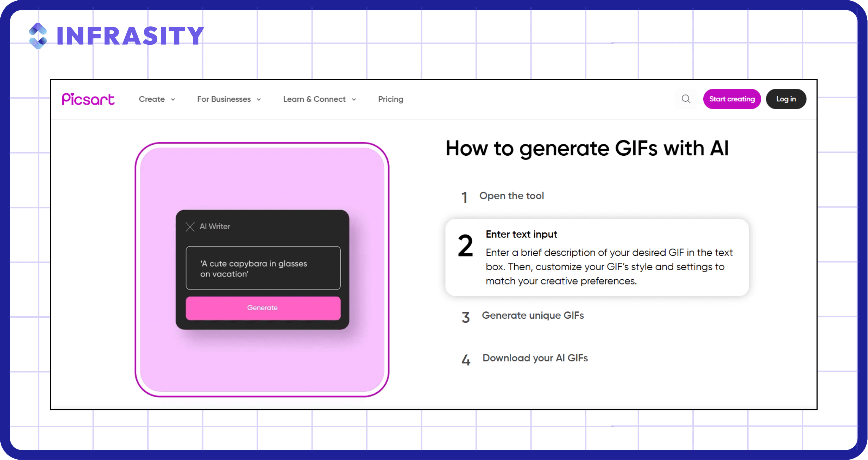Screen dimensions: 868x460
Task: Select step 2 Enter text input card
Action: pos(597,257)
